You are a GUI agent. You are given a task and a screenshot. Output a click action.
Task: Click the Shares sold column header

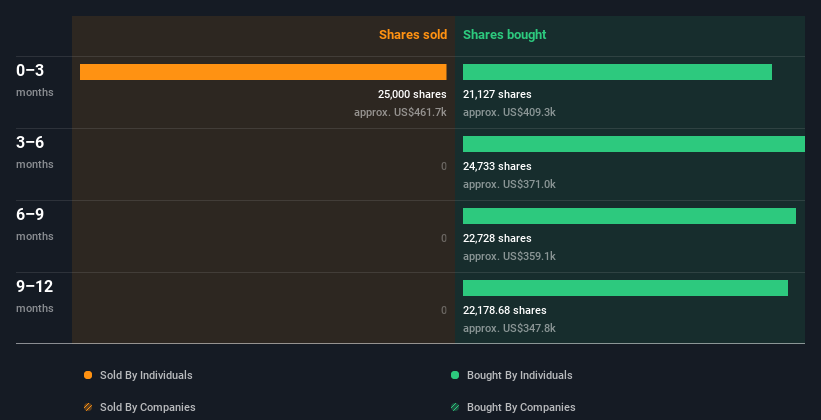[x=413, y=35]
